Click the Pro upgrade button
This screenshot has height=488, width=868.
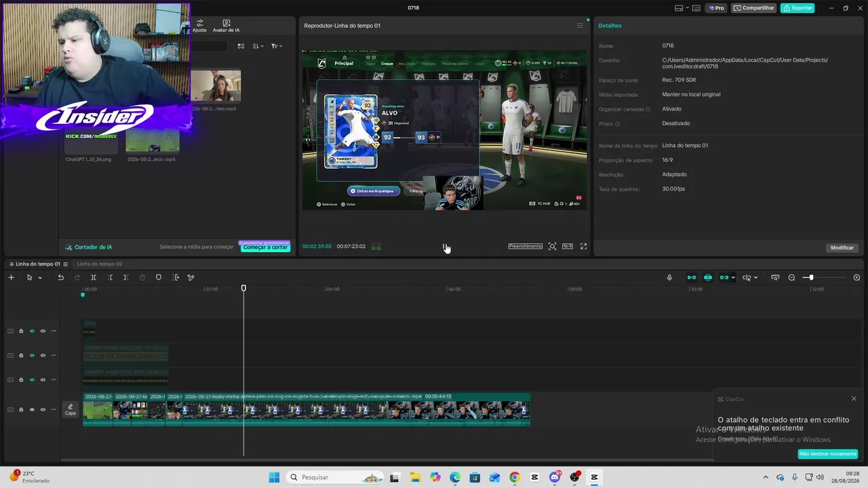(716, 8)
